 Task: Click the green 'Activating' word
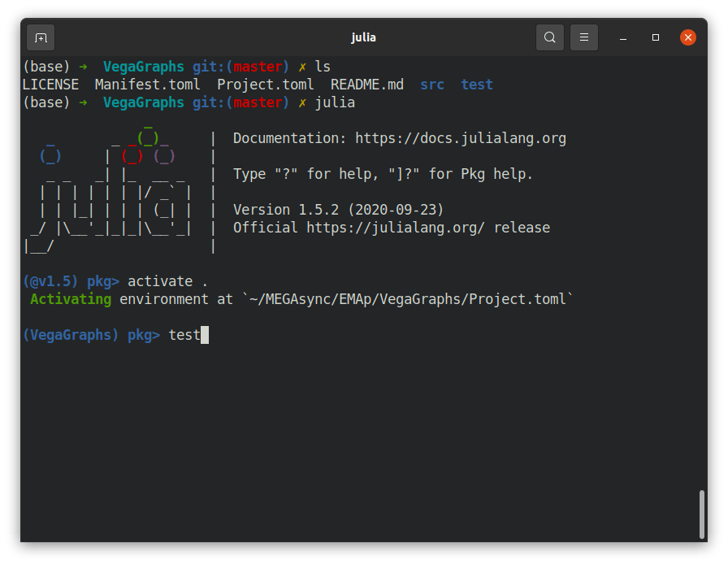point(71,299)
